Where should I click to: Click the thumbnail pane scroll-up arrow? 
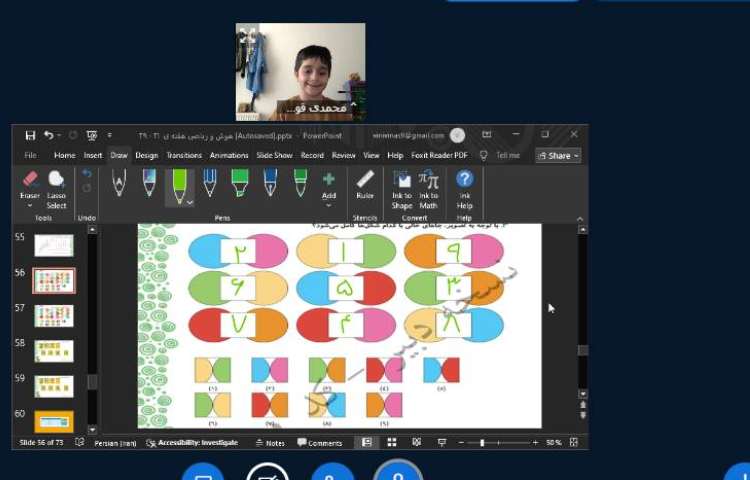click(92, 229)
